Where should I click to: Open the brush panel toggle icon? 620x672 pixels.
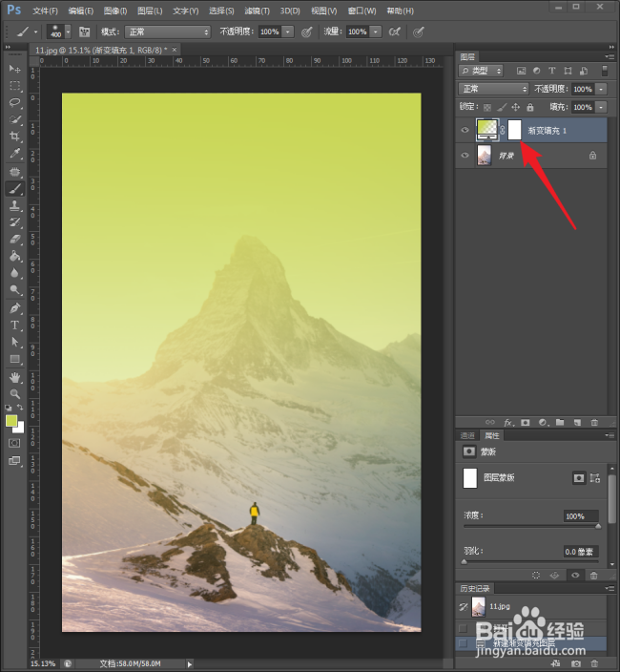click(84, 31)
